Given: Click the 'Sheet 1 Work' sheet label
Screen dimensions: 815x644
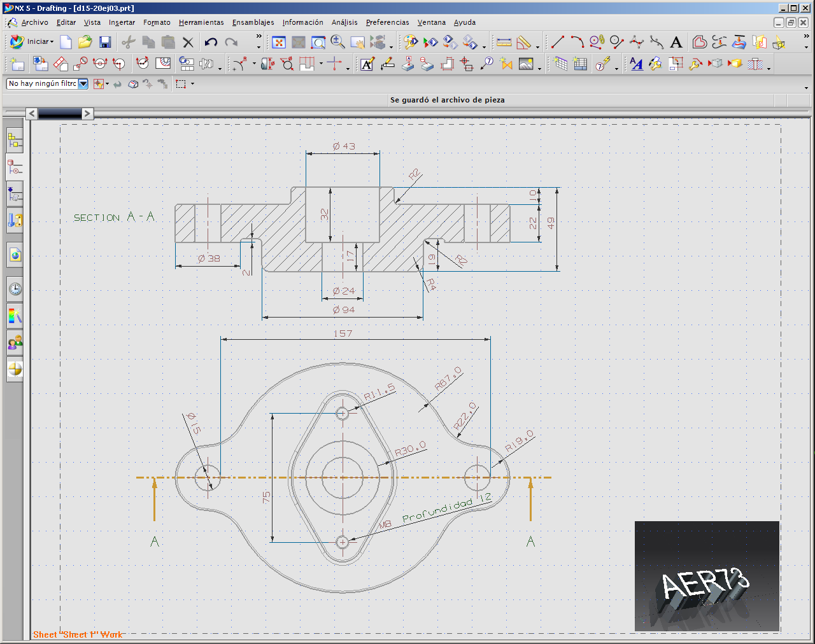Looking at the screenshot, I should point(78,634).
